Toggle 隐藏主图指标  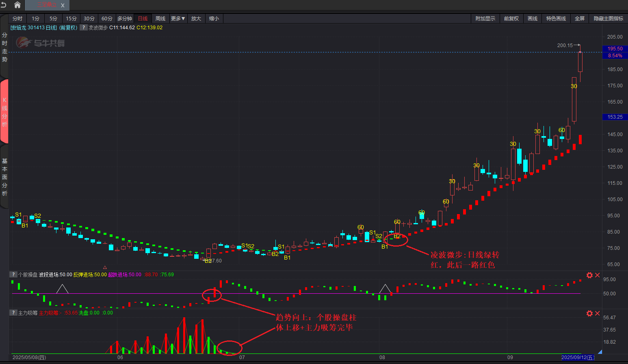coord(609,19)
